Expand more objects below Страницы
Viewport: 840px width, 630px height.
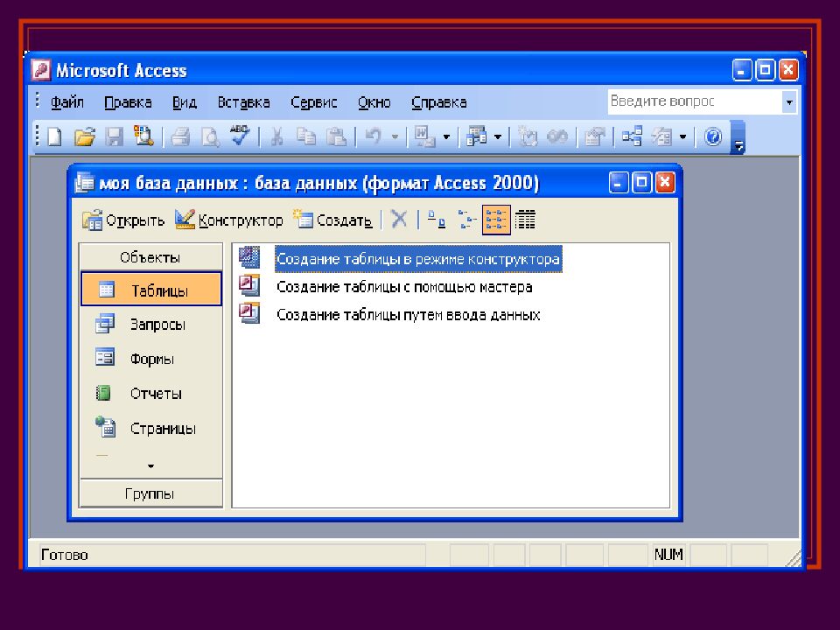[x=150, y=465]
